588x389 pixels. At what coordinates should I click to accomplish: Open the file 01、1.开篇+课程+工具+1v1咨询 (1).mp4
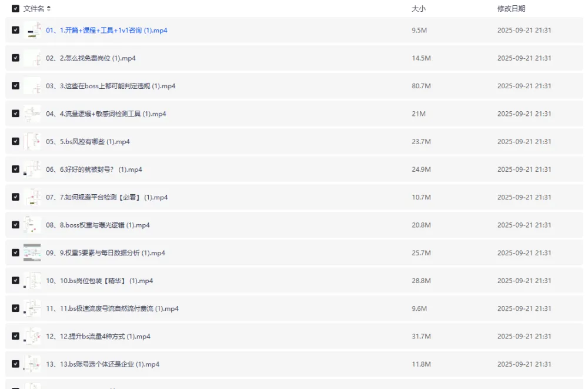point(106,31)
